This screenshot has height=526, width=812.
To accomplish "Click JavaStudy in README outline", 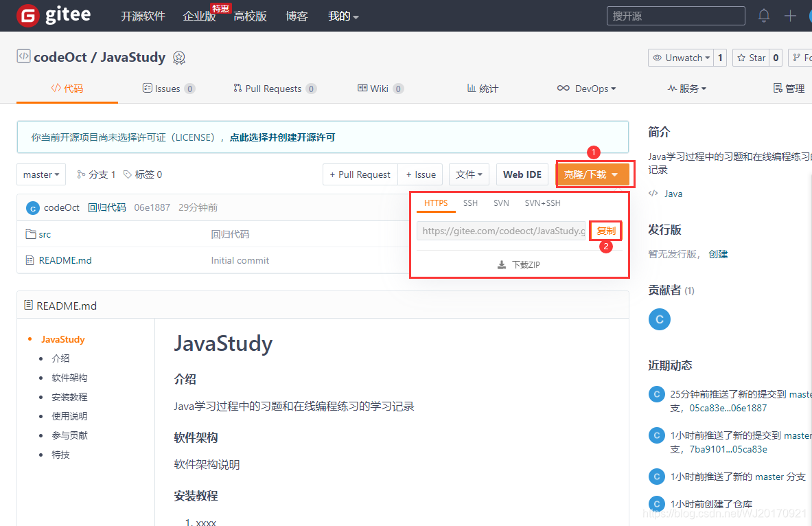I will point(63,339).
